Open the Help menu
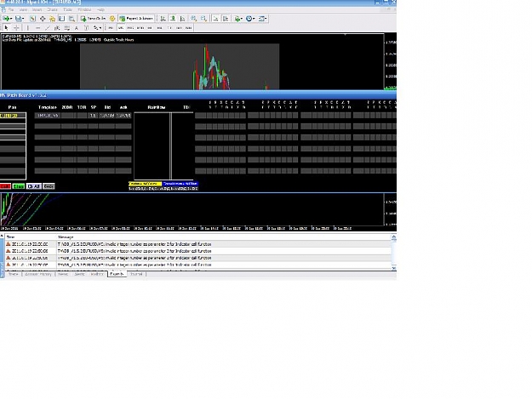Viewport: 532px width, 399px height. click(100, 9)
